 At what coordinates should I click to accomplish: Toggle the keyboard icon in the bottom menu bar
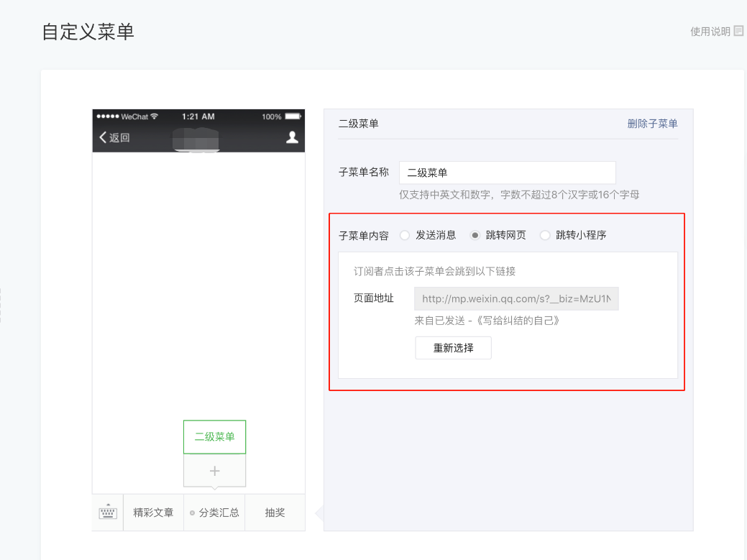(108, 513)
